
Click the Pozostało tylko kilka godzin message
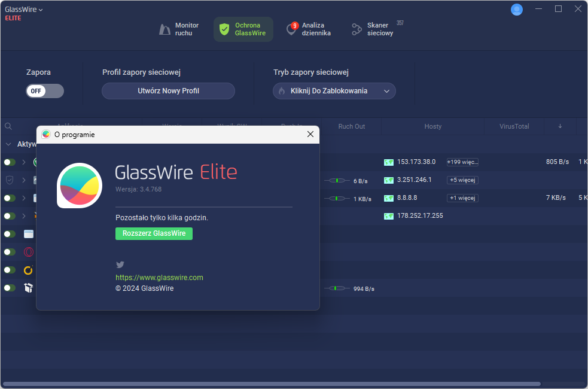tap(162, 218)
